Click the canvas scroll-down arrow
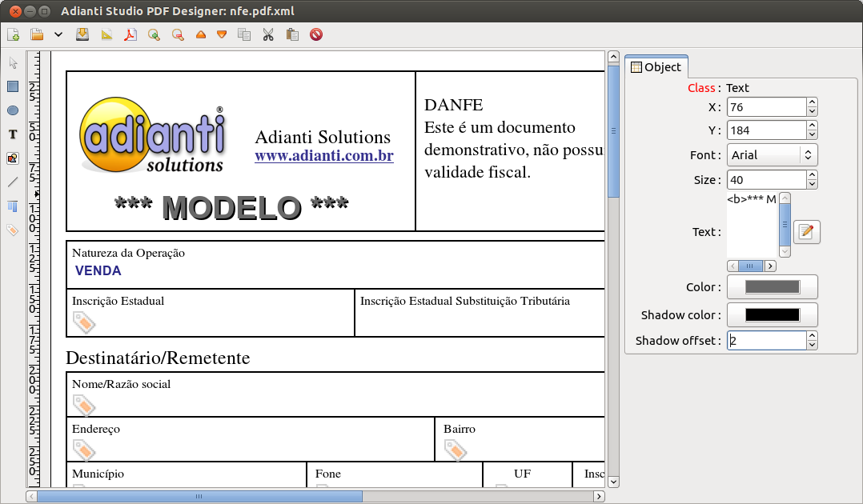Screen dimensions: 863x504 pos(614,482)
